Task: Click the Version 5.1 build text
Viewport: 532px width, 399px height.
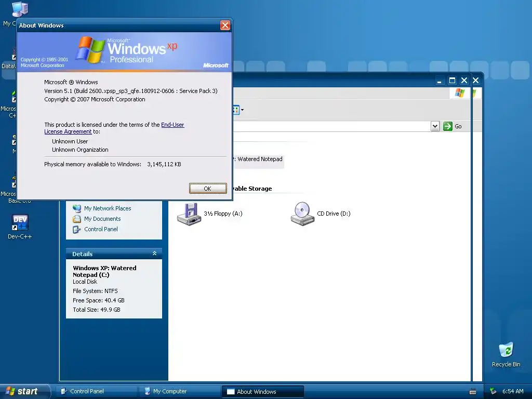Action: 130,91
